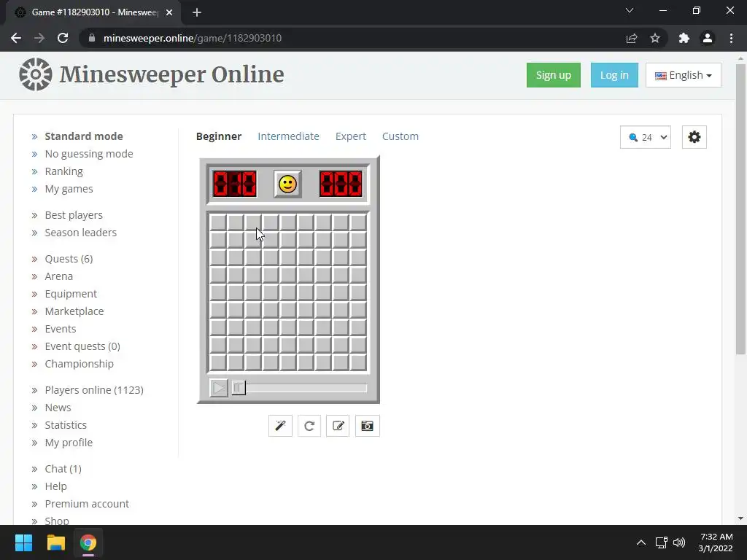
Task: Open the Statistics page
Action: pyautogui.click(x=66, y=425)
